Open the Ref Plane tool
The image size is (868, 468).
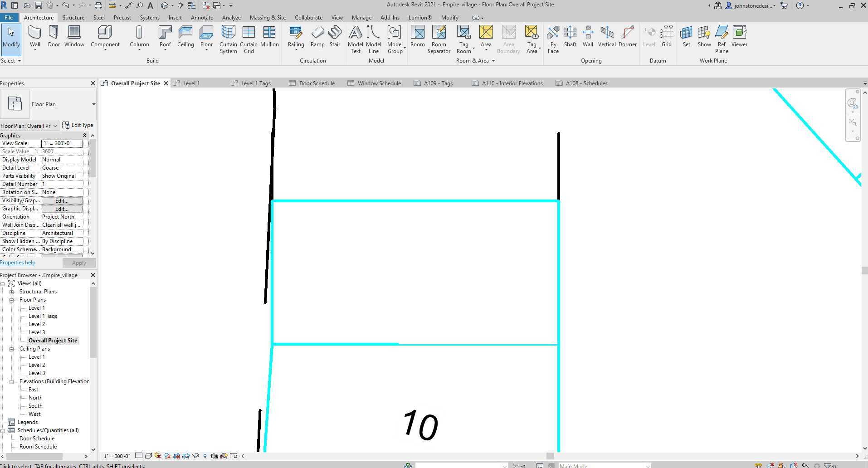(722, 40)
